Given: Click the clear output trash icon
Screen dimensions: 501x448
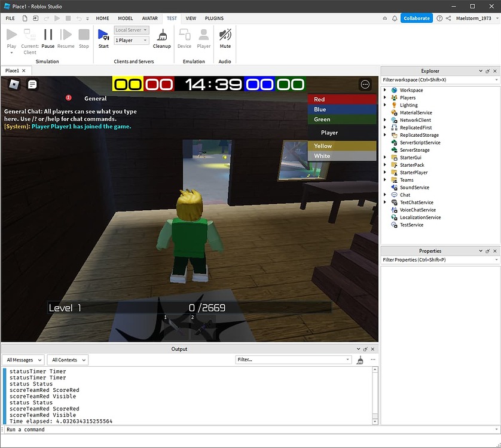Looking at the screenshot, I should click(x=360, y=360).
